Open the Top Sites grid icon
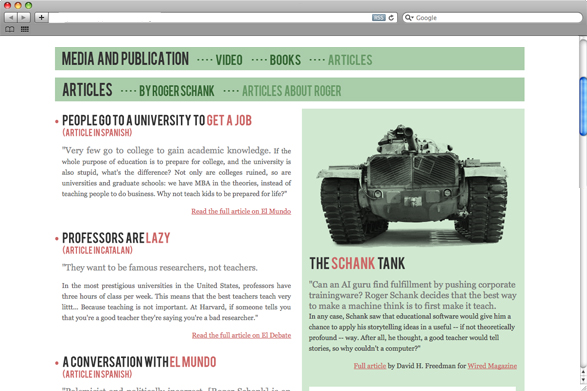Image resolution: width=587 pixels, height=391 pixels. tap(25, 29)
